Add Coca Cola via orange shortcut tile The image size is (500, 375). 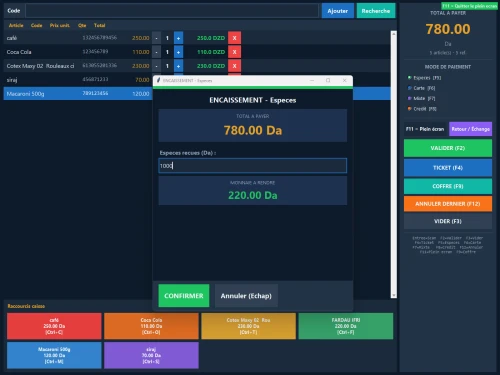tap(151, 326)
